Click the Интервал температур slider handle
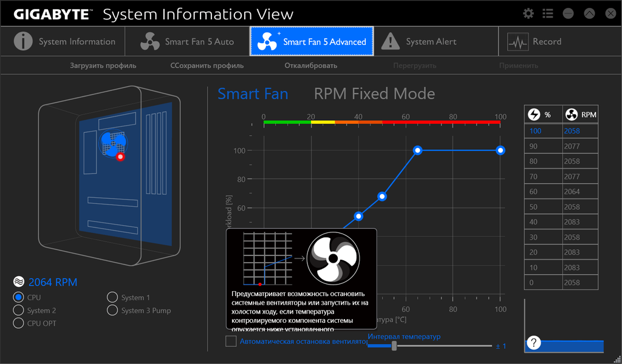This screenshot has height=364, width=622. 394,346
